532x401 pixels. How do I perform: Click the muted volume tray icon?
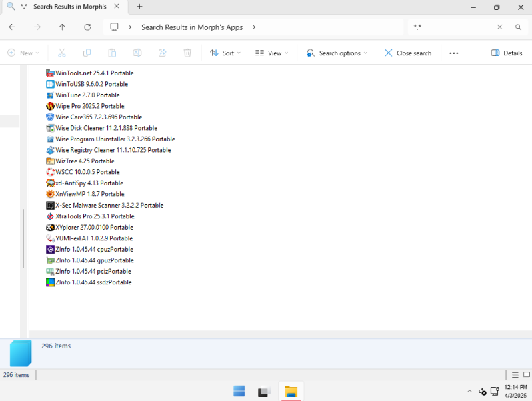[x=483, y=392]
